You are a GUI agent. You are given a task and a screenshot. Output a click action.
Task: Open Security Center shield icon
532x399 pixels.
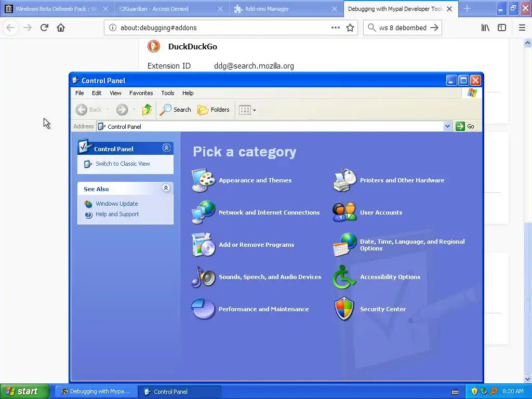pos(344,309)
